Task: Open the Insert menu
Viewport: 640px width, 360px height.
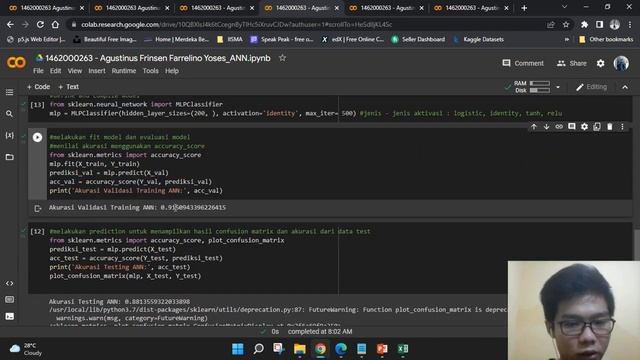Action: 97,71
